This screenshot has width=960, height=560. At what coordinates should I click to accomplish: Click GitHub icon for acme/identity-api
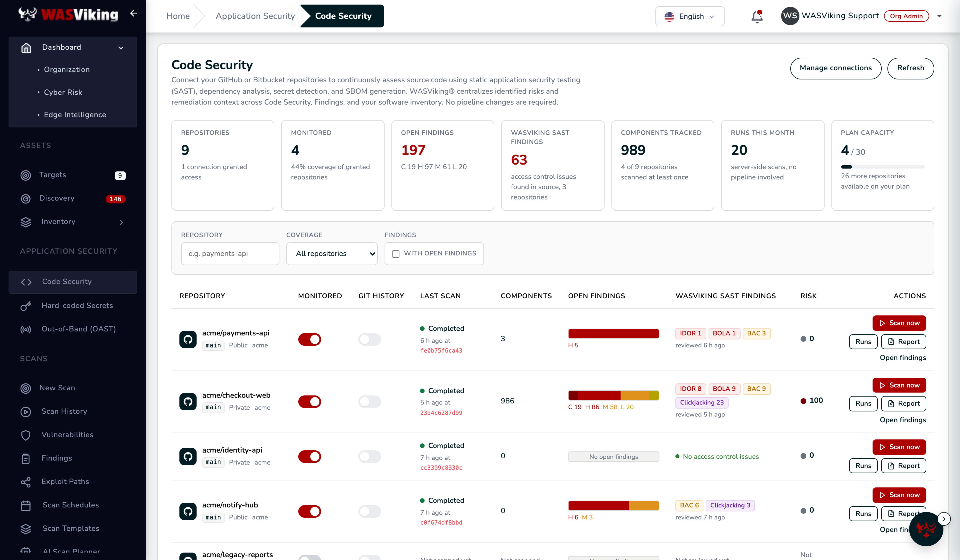point(188,456)
